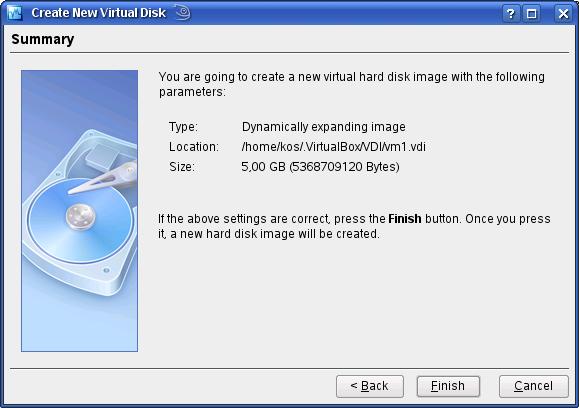Select the Summary heading

(x=43, y=39)
